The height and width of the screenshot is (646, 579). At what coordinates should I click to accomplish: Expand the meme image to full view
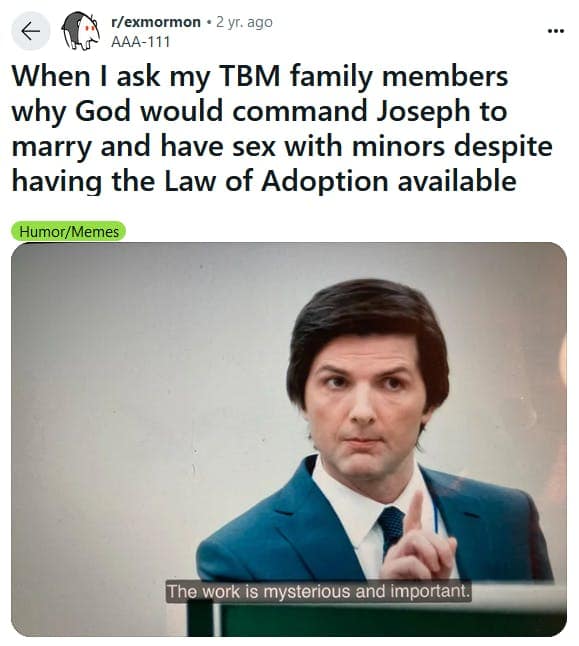[289, 439]
